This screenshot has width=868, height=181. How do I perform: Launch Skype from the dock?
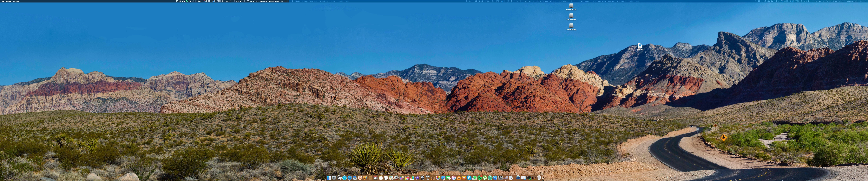tap(469, 178)
